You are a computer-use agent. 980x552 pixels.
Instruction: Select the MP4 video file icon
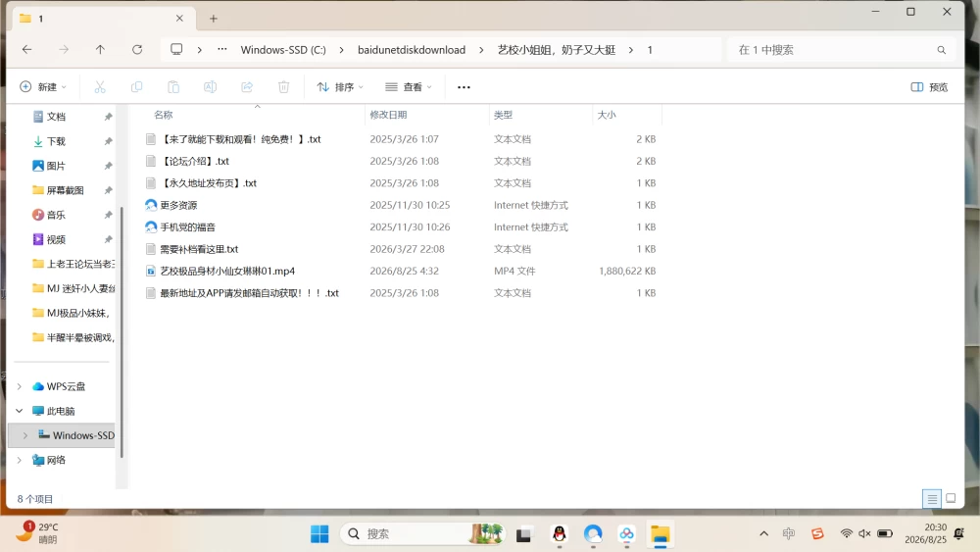(x=151, y=271)
